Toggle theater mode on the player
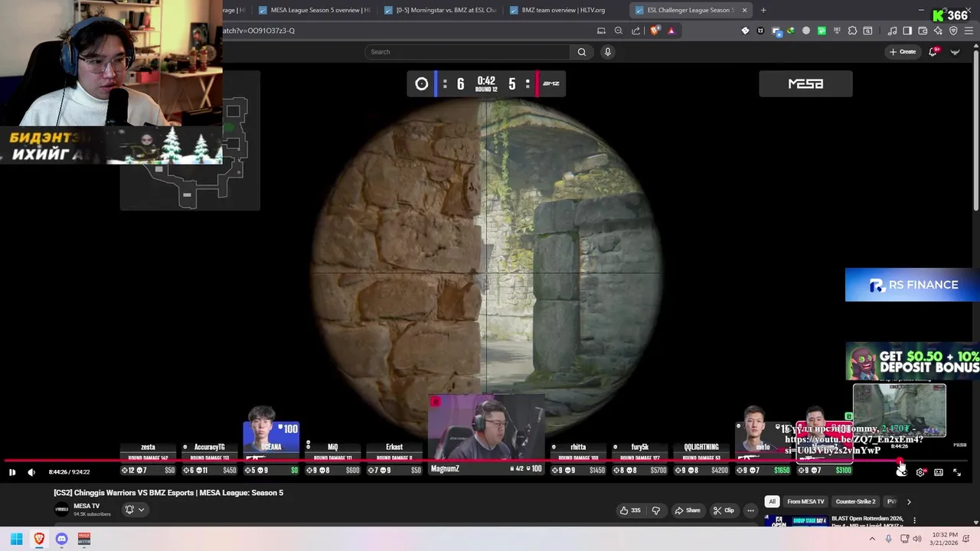The height and width of the screenshot is (551, 980). (x=939, y=472)
